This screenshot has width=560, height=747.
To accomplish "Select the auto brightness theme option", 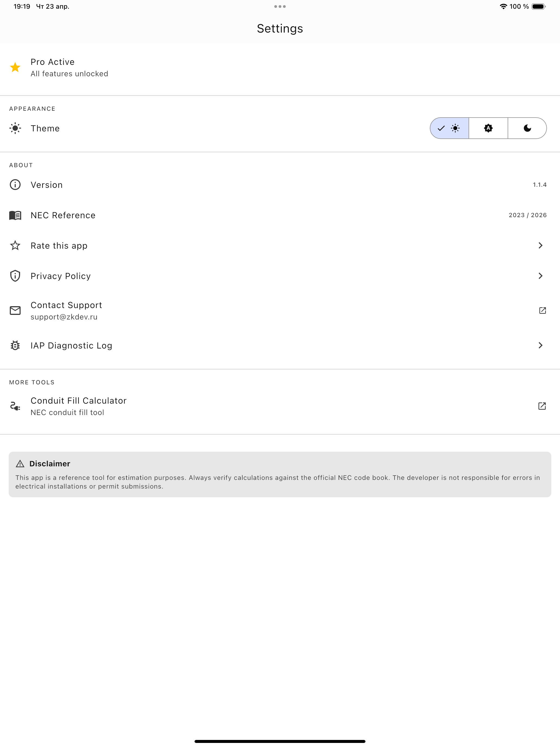I will (x=488, y=128).
